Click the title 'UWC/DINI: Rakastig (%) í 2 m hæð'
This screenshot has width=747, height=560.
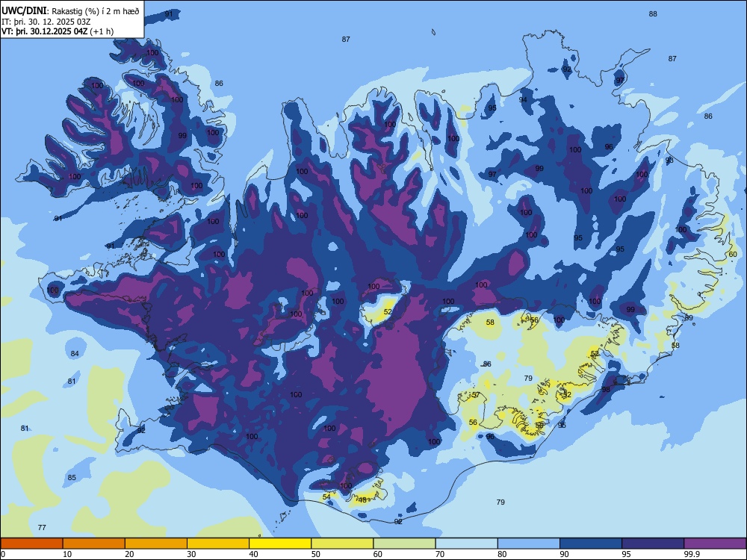[70, 11]
